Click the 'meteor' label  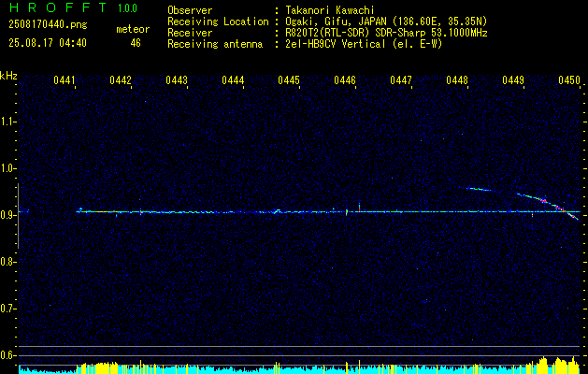click(x=133, y=29)
